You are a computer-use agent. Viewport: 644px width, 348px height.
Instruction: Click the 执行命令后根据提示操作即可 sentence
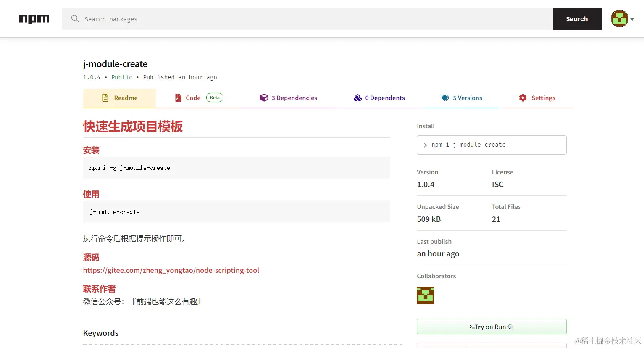(x=135, y=239)
